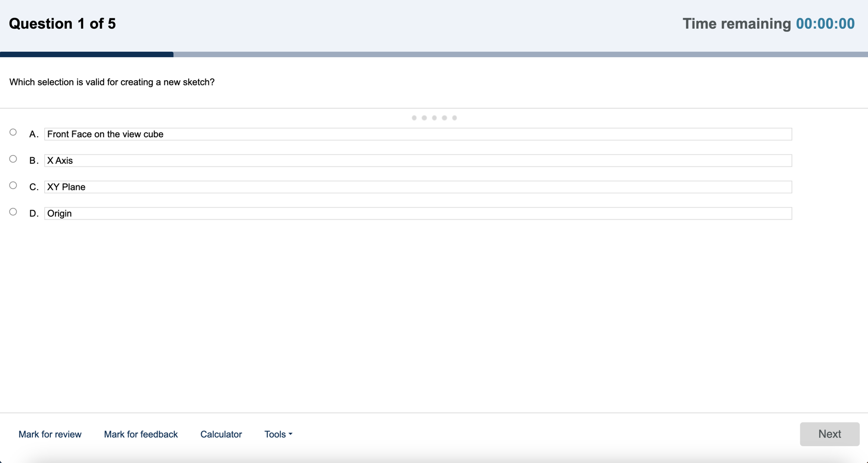Pick radio button for answer D

[13, 212]
